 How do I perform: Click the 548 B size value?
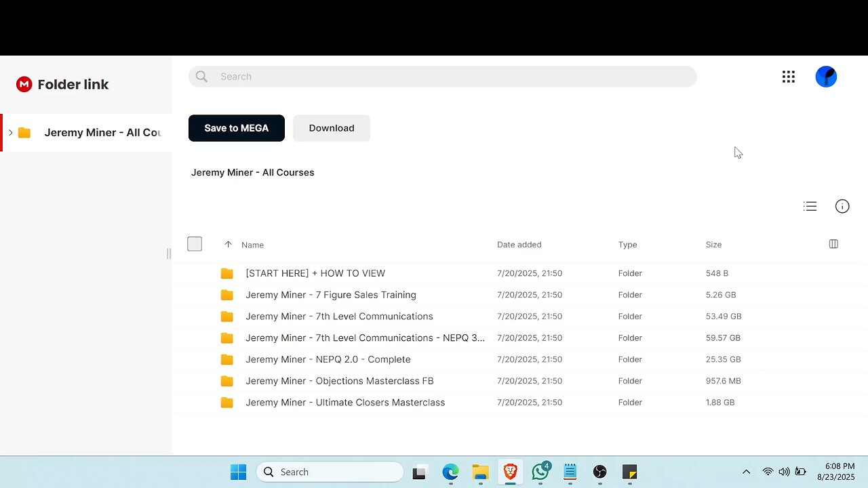(717, 273)
